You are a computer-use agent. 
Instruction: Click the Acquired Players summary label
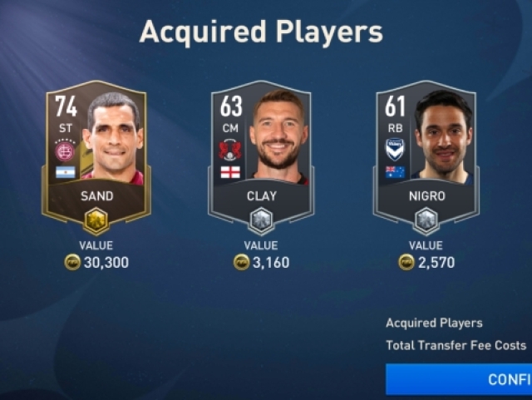click(x=434, y=323)
